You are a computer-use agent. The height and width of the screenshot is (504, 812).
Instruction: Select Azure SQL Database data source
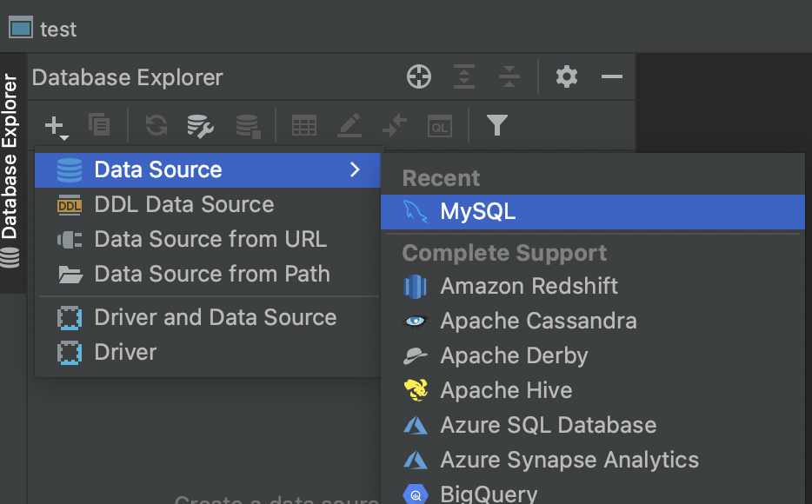coord(592,425)
